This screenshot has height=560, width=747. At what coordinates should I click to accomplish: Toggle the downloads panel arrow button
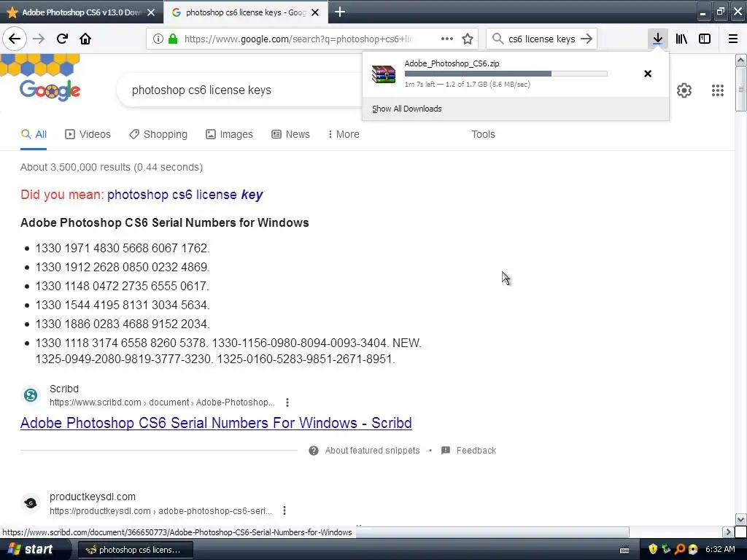[x=657, y=39]
